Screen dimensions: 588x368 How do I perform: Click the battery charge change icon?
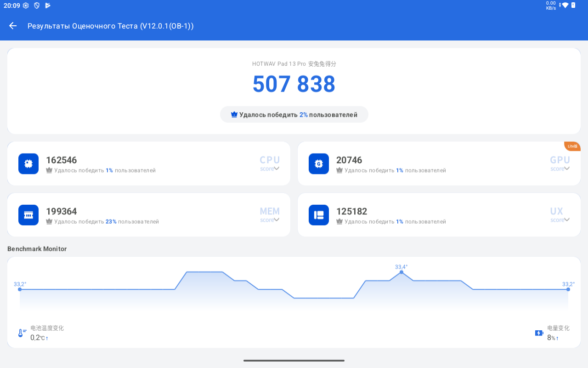pyautogui.click(x=539, y=333)
